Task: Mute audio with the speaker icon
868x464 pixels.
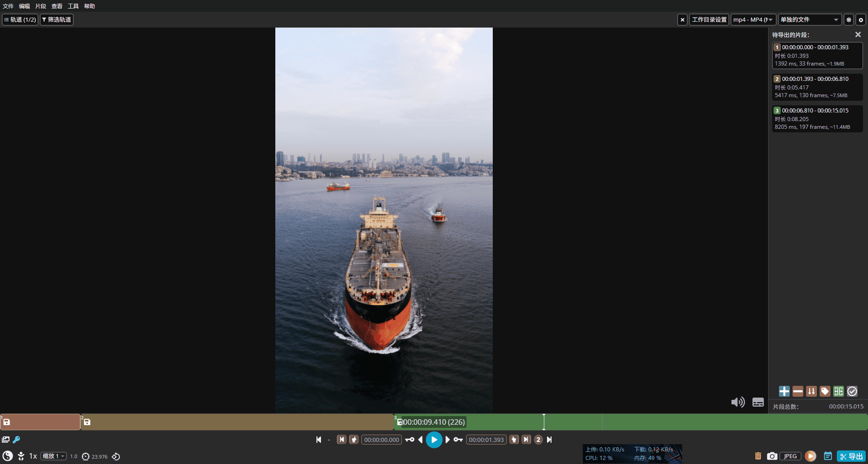Action: (737, 402)
